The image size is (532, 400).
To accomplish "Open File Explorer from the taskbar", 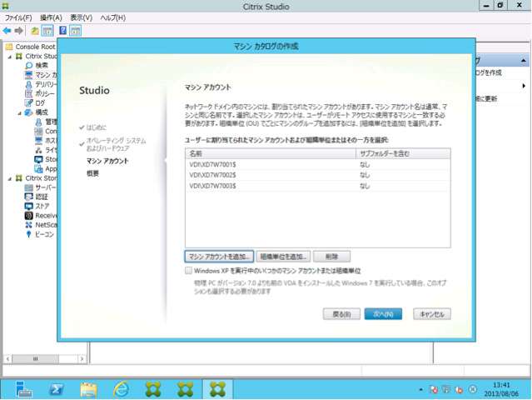I will (88, 389).
